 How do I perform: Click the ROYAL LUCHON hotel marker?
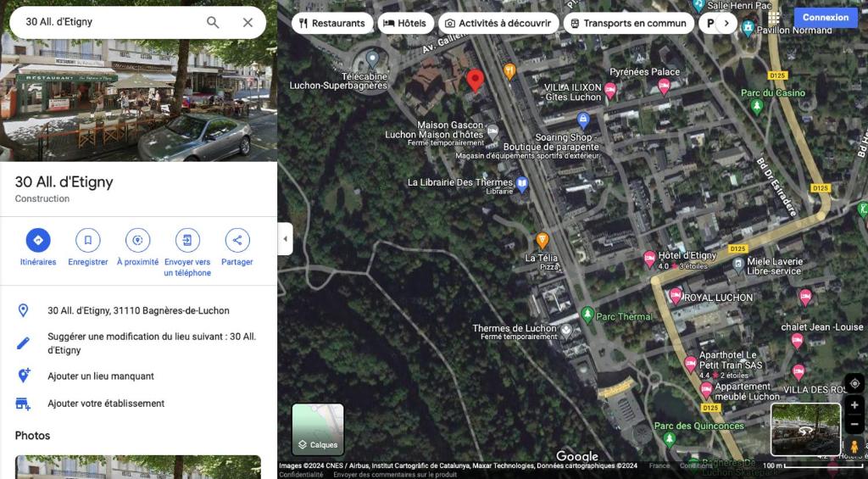(x=676, y=295)
